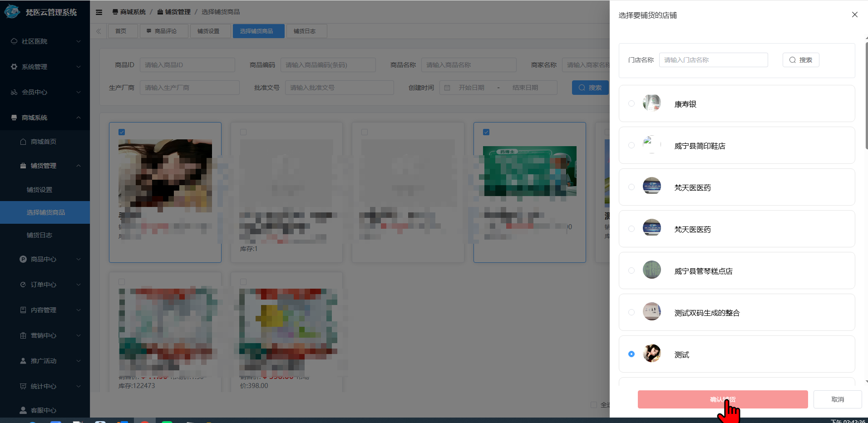
Task: Open the 内容管理 sidebar icon
Action: (23, 310)
